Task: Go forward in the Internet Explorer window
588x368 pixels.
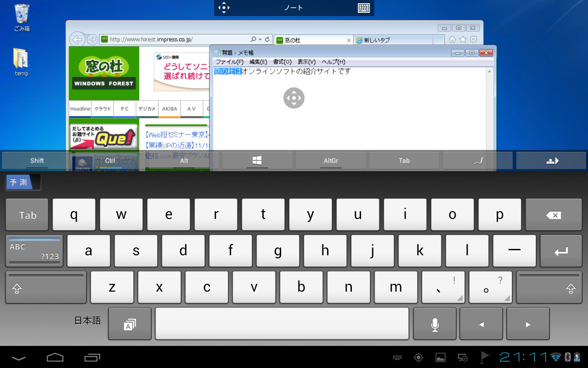Action: click(x=92, y=40)
